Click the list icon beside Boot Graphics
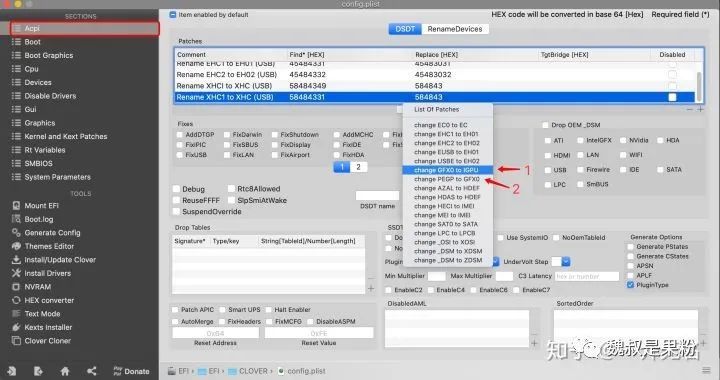This screenshot has height=380, width=720. point(16,55)
